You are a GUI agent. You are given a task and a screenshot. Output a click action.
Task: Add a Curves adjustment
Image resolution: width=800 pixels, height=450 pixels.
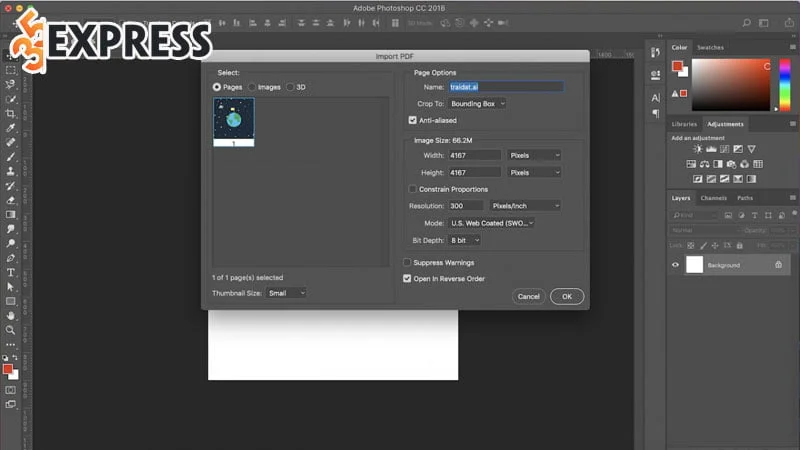pos(724,149)
